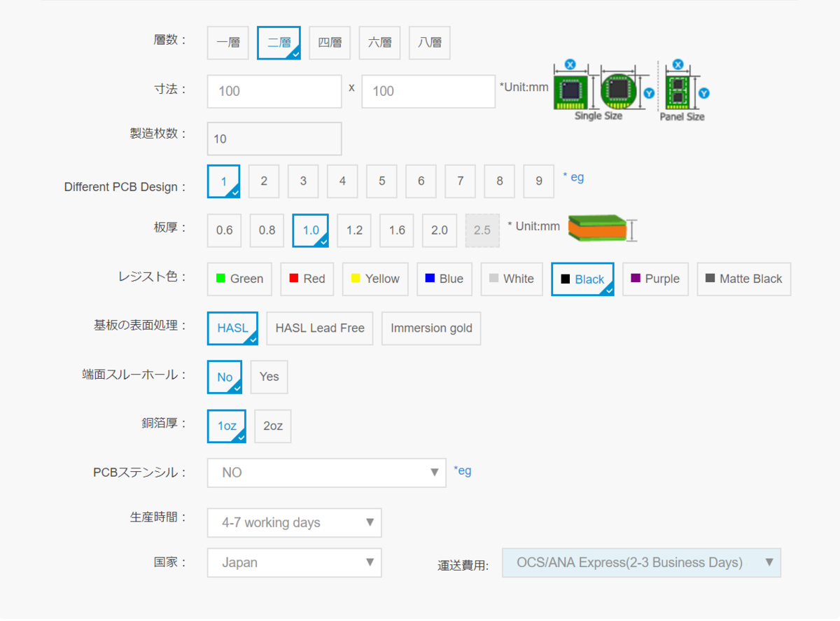
Task: Choose Blue solder mask color
Action: click(x=444, y=279)
